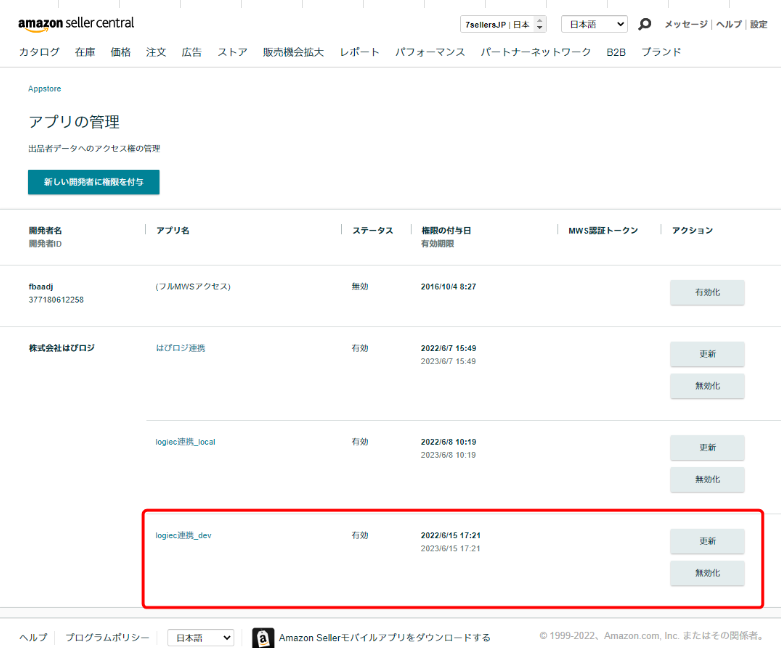The image size is (781, 648).
Task: Click the プログラムポリシー footer link
Action: tap(107, 638)
